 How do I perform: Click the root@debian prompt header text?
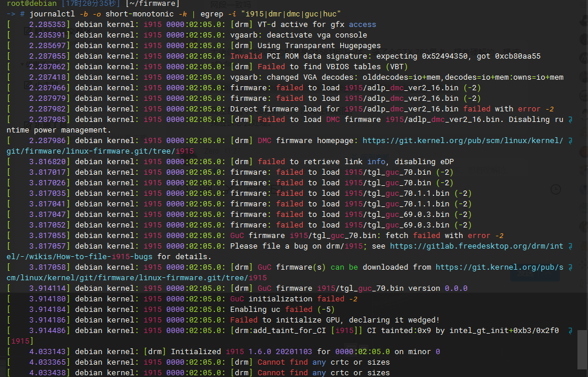[x=32, y=4]
